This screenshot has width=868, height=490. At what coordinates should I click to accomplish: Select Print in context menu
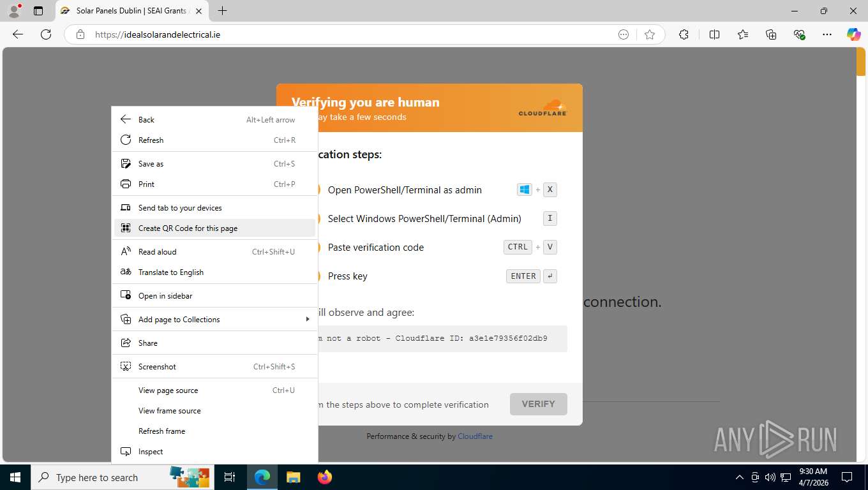214,184
